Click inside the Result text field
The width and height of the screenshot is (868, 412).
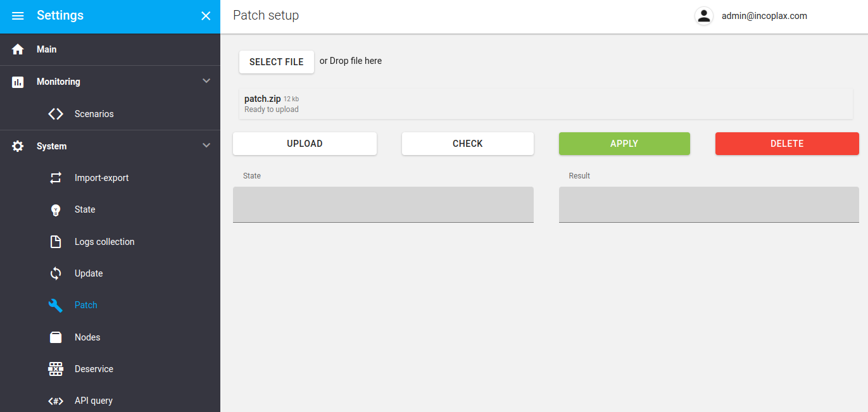coord(709,204)
